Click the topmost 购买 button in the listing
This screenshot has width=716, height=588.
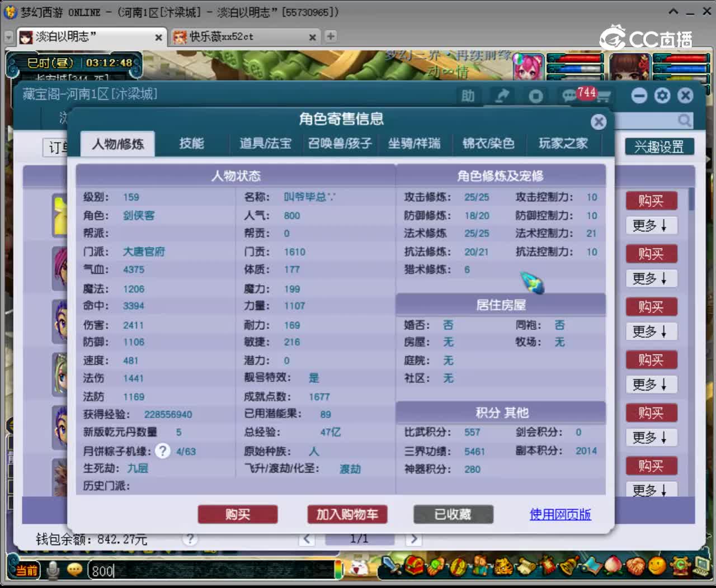tap(651, 201)
